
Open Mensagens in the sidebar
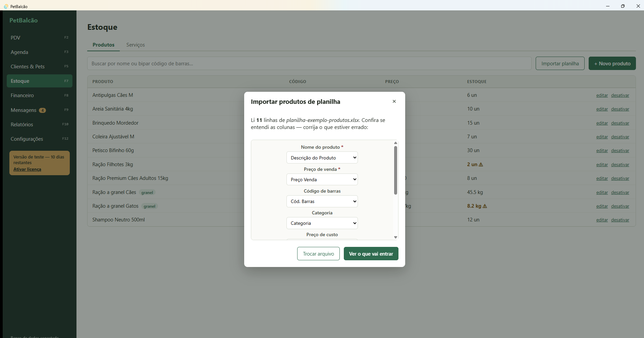coord(40,110)
